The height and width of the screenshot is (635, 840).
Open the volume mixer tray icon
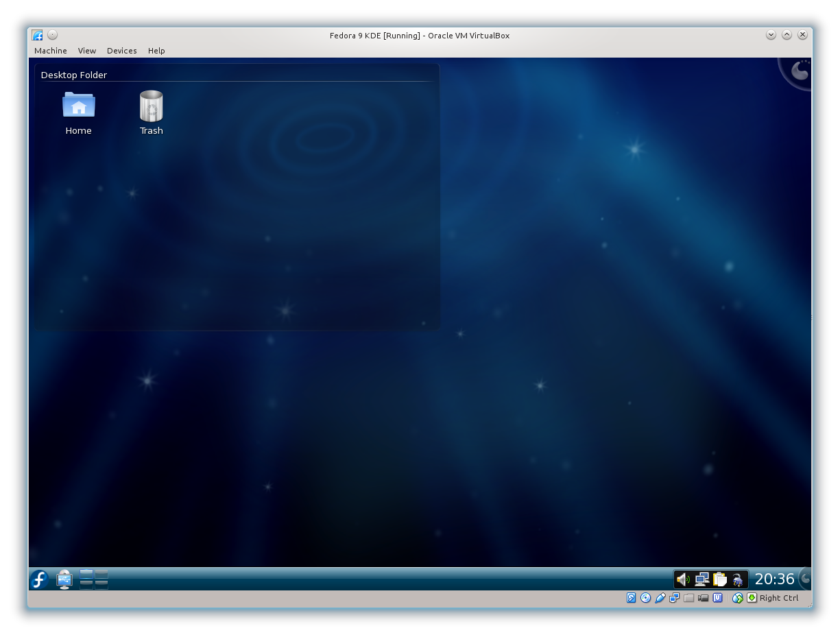(x=683, y=579)
